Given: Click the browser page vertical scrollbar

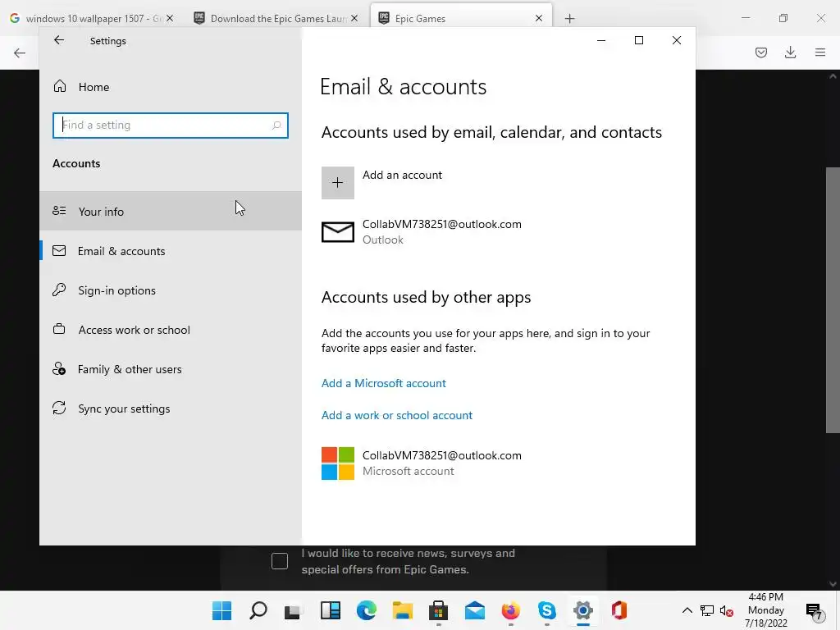Looking at the screenshot, I should [x=833, y=300].
